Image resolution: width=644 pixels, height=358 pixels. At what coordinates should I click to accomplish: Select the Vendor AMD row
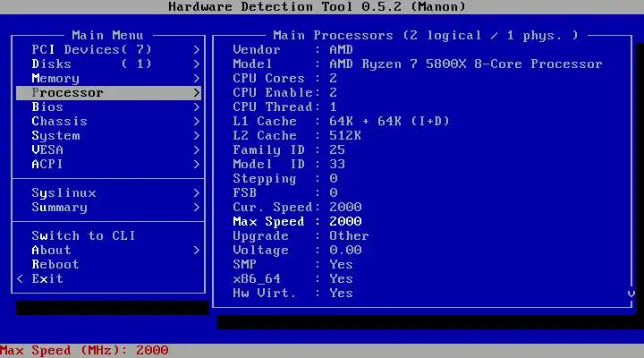[292, 50]
